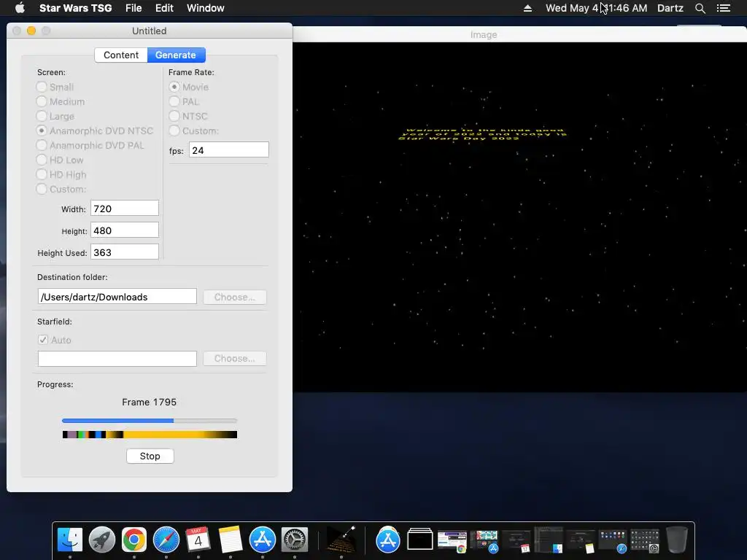Open the Apple menu
The image size is (747, 560).
[x=20, y=8]
